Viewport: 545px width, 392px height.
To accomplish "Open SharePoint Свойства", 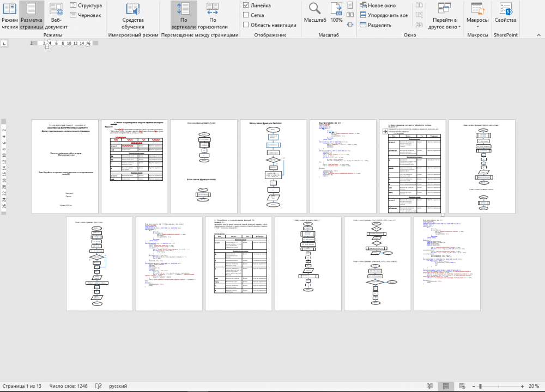I will pyautogui.click(x=505, y=14).
